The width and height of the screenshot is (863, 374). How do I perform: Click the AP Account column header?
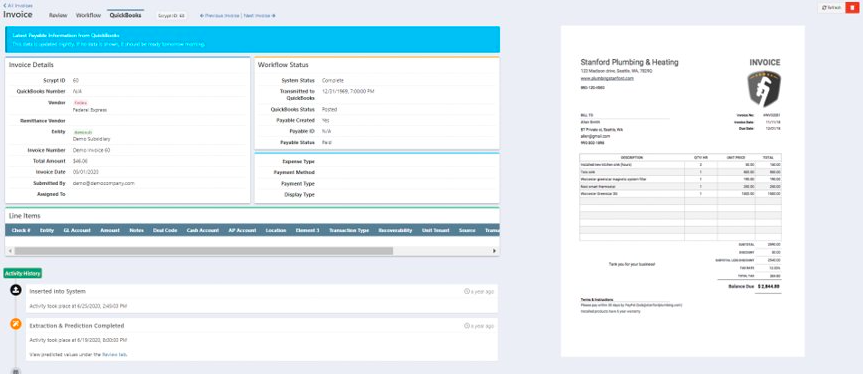242,230
